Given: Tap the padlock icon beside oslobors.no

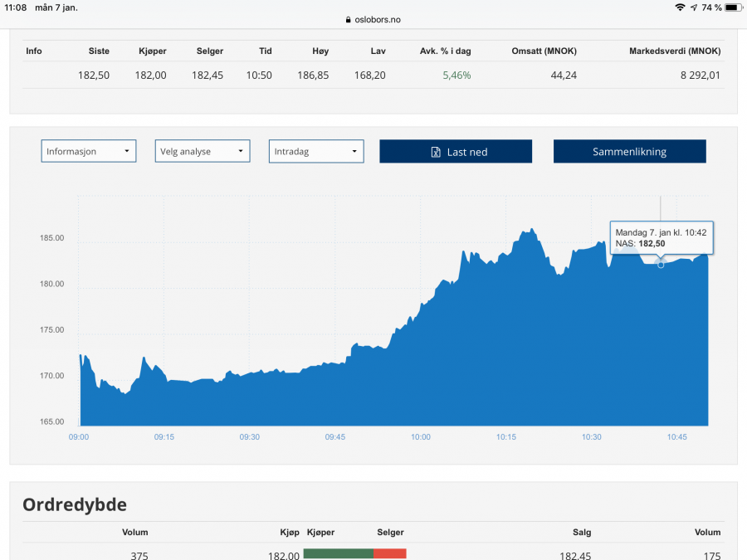Looking at the screenshot, I should point(347,20).
